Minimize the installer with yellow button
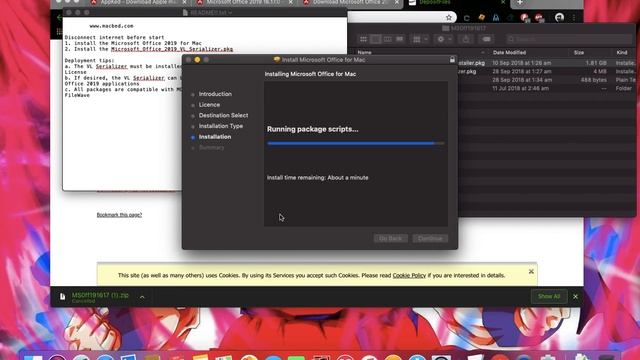The height and width of the screenshot is (360, 640). pos(197,60)
